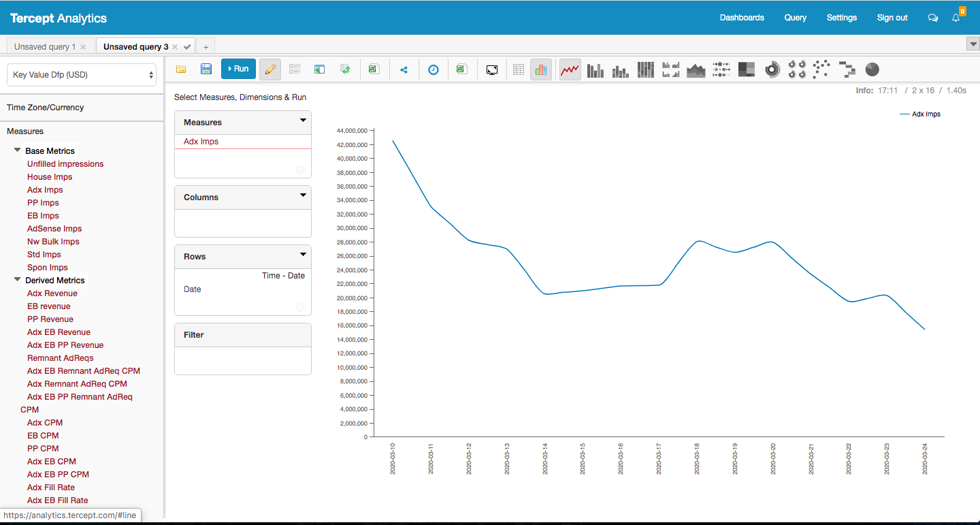Click the Tercept Analytics logo

click(59, 18)
